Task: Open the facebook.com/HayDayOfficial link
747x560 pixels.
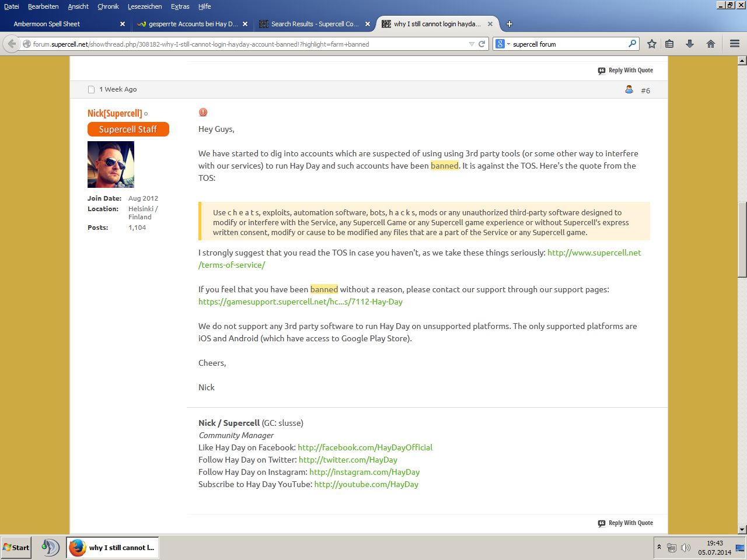Action: pos(365,447)
